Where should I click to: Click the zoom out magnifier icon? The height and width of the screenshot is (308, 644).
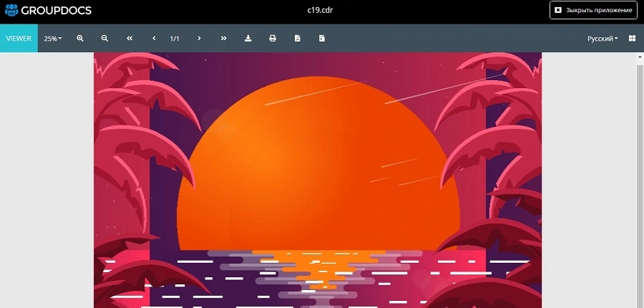(x=104, y=38)
